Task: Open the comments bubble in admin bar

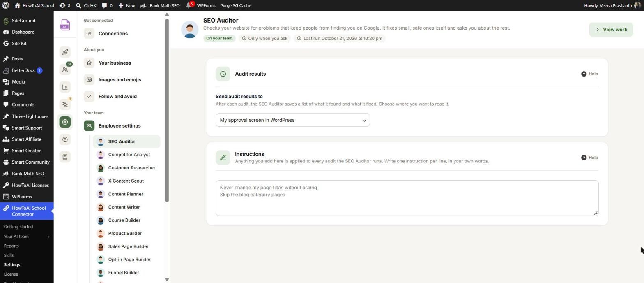Action: 107,5
